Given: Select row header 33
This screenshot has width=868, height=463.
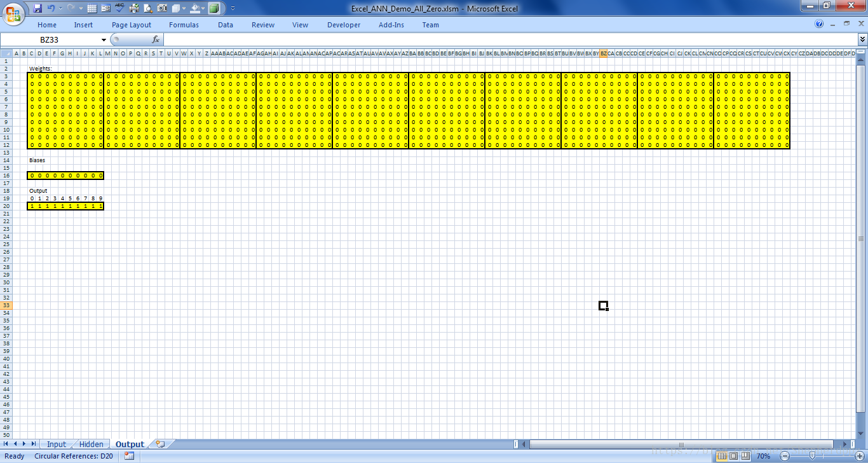Looking at the screenshot, I should pyautogui.click(x=6, y=305).
